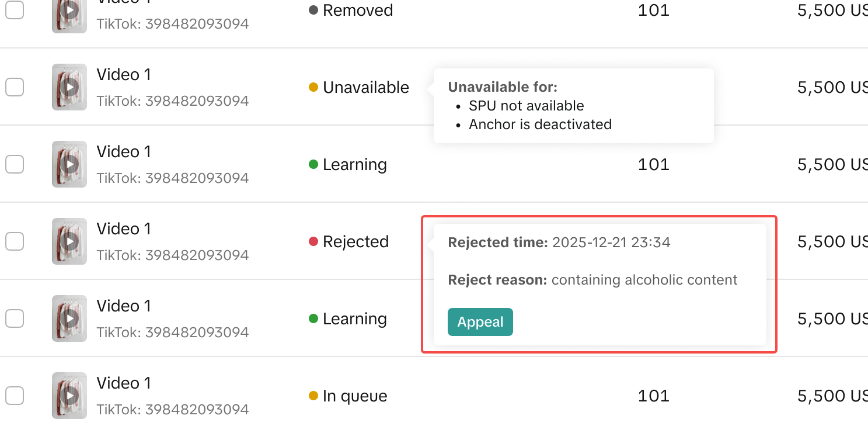Play the video thumbnail in the In queue row
Screen dimensions: 868x433
pyautogui.click(x=69, y=396)
